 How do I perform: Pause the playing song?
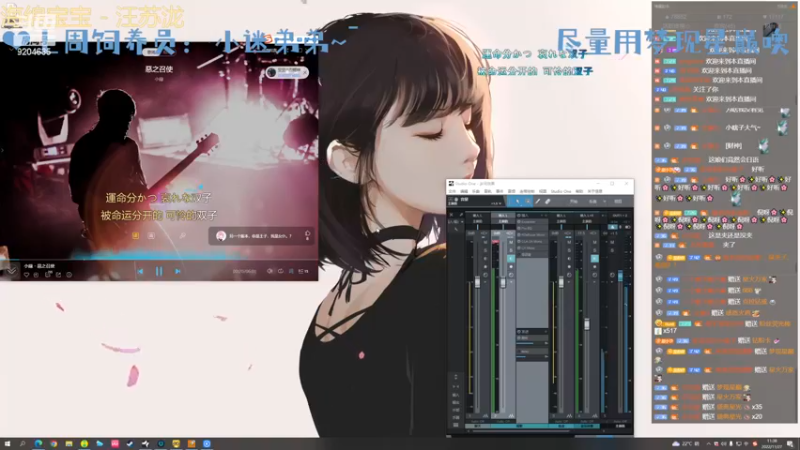click(159, 271)
